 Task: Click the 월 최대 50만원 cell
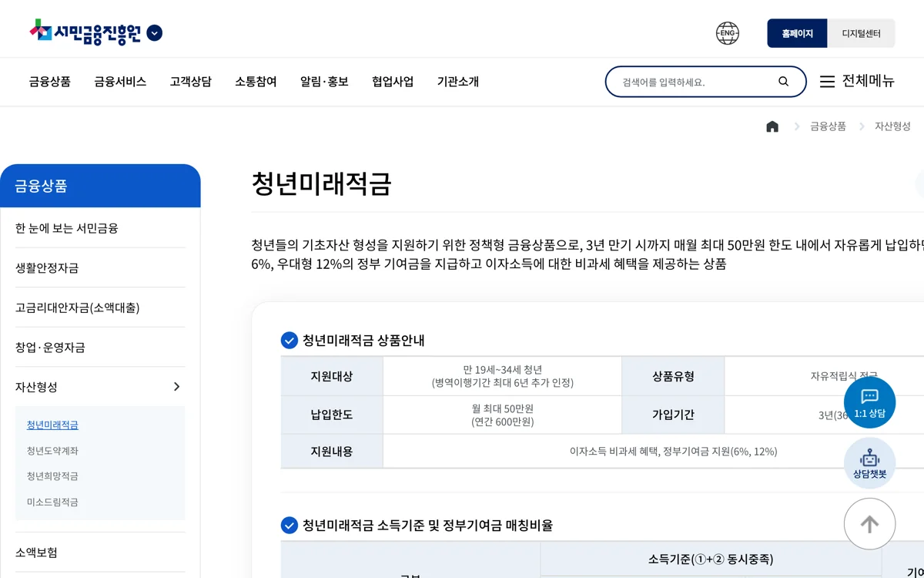[x=502, y=415]
